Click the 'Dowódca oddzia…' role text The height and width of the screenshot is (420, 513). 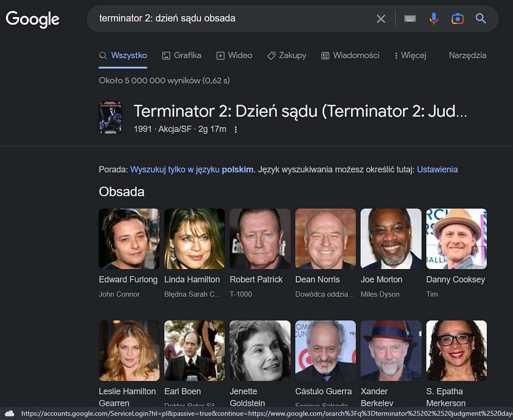coord(325,294)
